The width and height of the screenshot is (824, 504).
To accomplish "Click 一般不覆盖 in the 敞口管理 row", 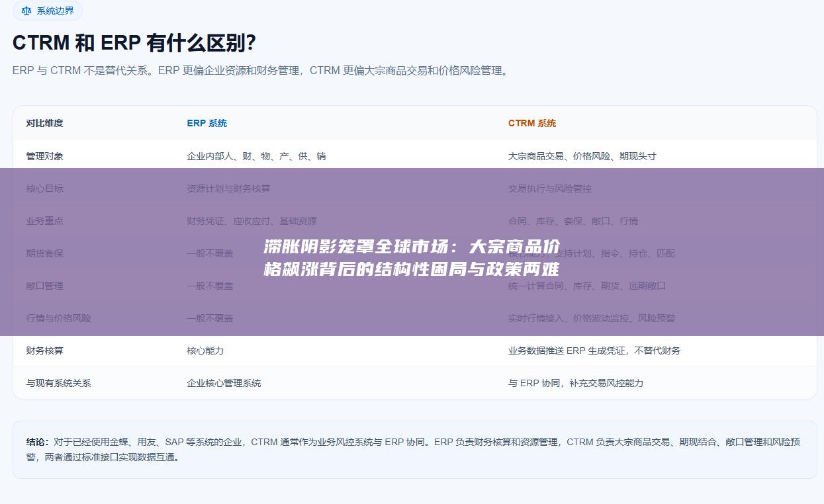I will pos(210,286).
